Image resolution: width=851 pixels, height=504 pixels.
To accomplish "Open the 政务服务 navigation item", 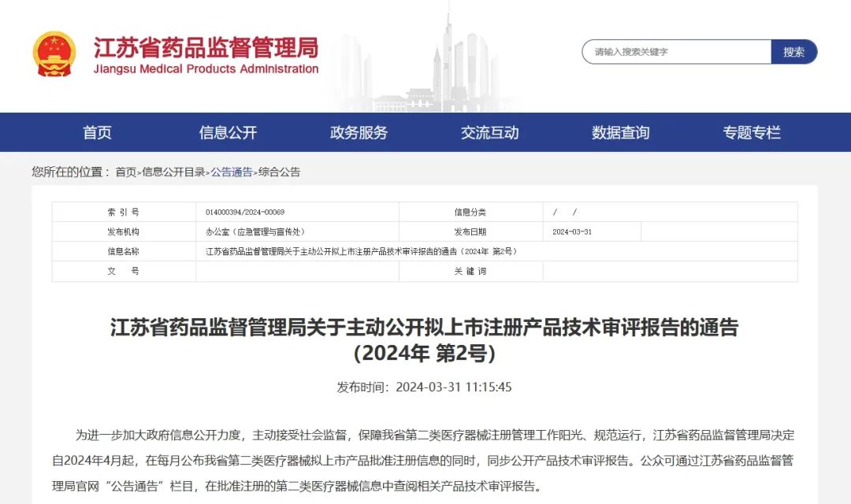I will [x=359, y=132].
